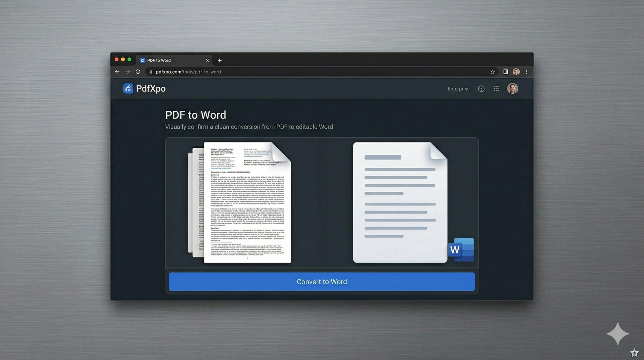Click the PdfXpo logo icon

pos(128,88)
